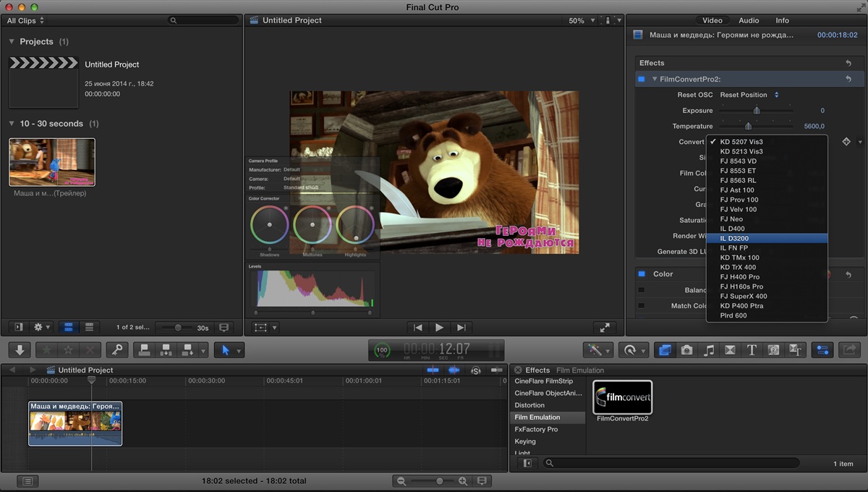Collapse the Projects group
Screen dimensions: 868x492
(12, 42)
